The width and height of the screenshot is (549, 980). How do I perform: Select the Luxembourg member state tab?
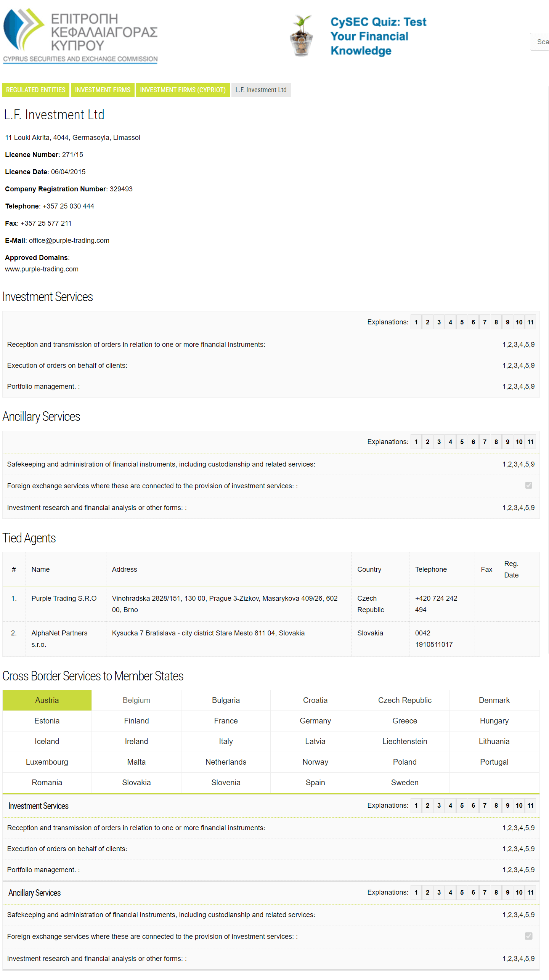tap(47, 762)
